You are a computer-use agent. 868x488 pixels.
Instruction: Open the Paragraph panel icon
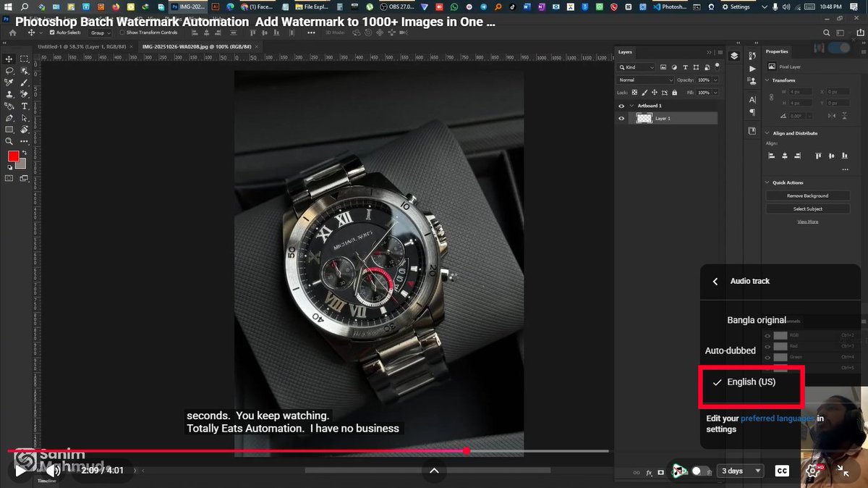tap(752, 112)
